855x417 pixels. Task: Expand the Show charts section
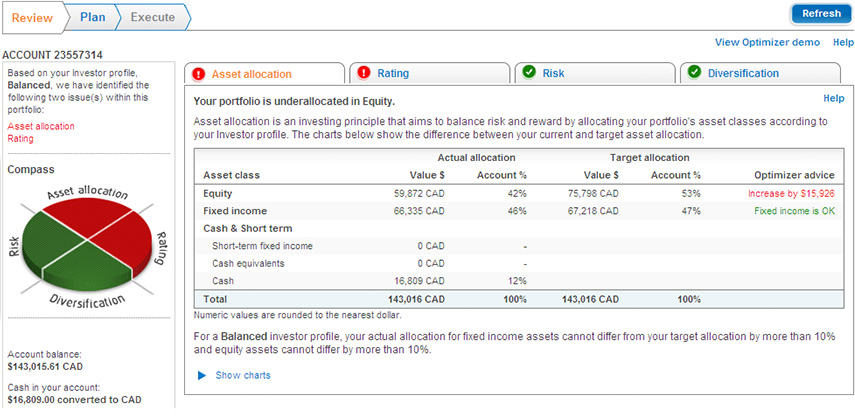[242, 376]
